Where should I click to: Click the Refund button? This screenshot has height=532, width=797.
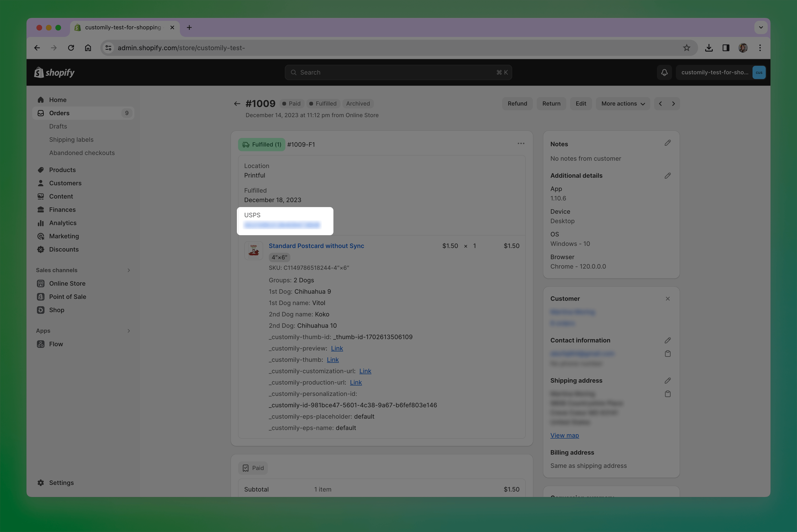tap(517, 103)
